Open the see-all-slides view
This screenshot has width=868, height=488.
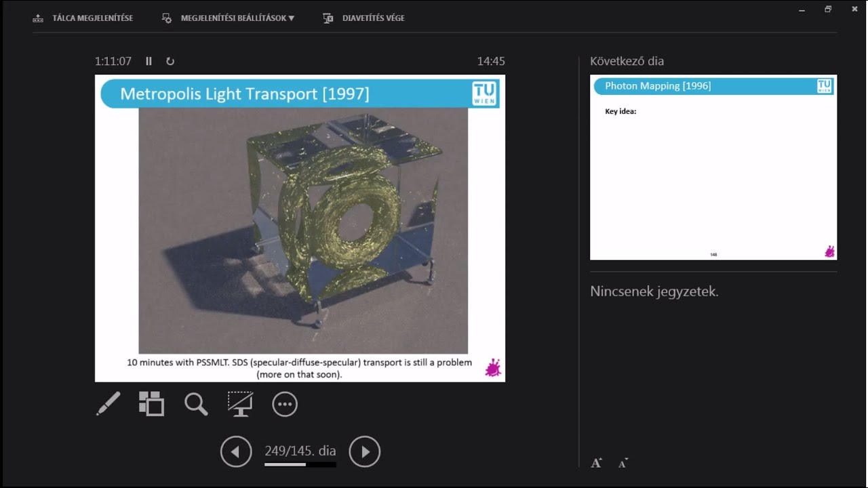pyautogui.click(x=151, y=404)
